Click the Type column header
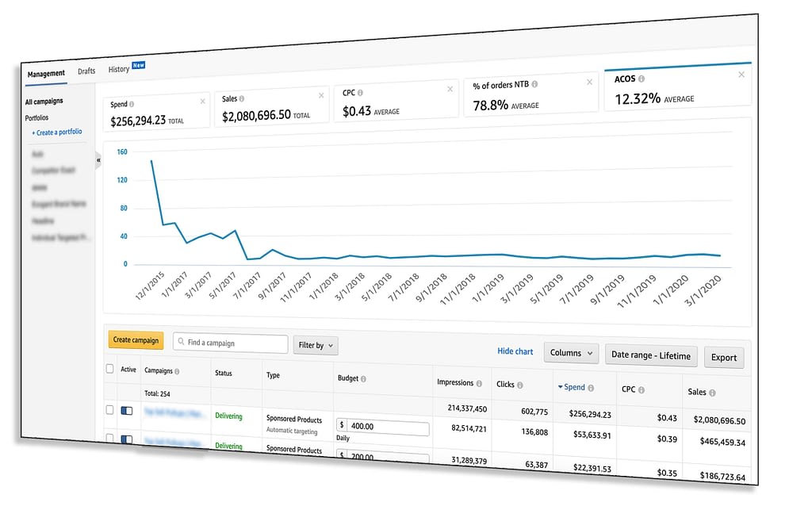812x506 pixels. 273,375
